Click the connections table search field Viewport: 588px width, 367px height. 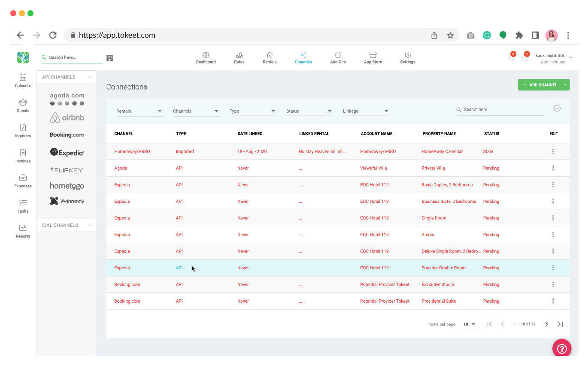[500, 110]
